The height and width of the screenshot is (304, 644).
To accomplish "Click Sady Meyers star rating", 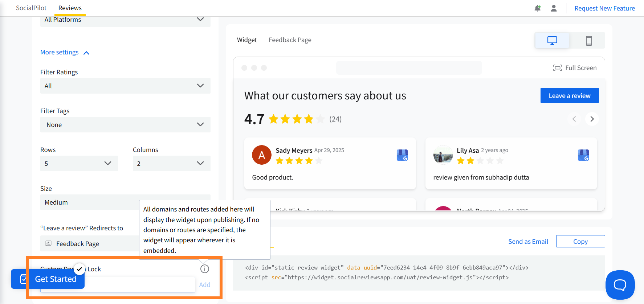I will (x=299, y=161).
